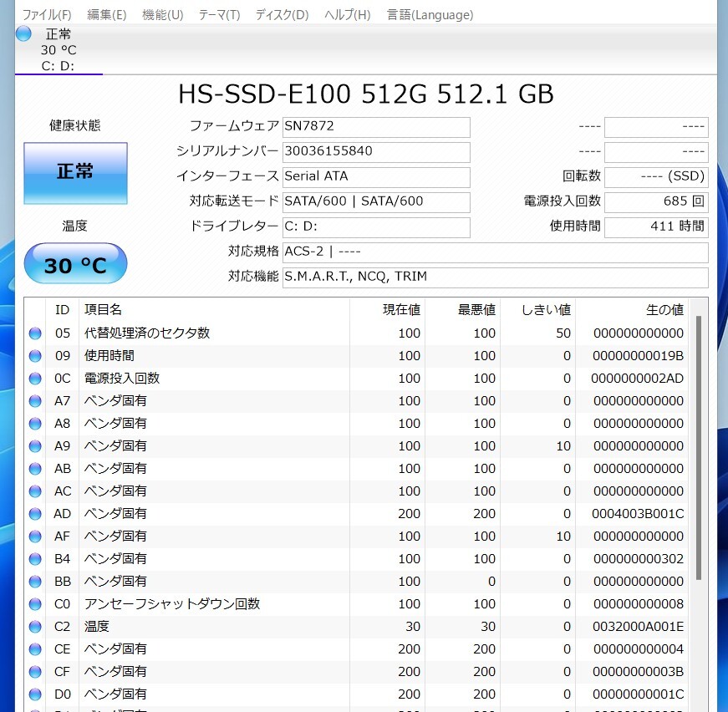Click the 項目名 column header
The width and height of the screenshot is (728, 712).
pos(103,310)
